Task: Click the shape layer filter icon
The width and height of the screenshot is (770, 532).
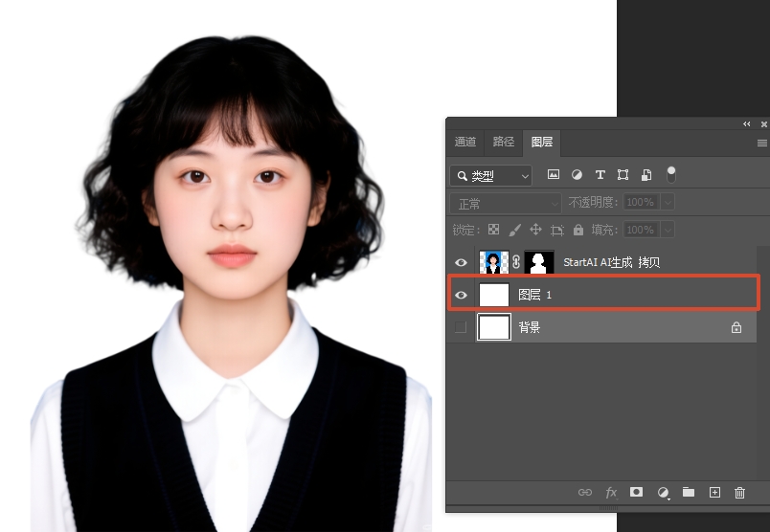Action: [623, 175]
